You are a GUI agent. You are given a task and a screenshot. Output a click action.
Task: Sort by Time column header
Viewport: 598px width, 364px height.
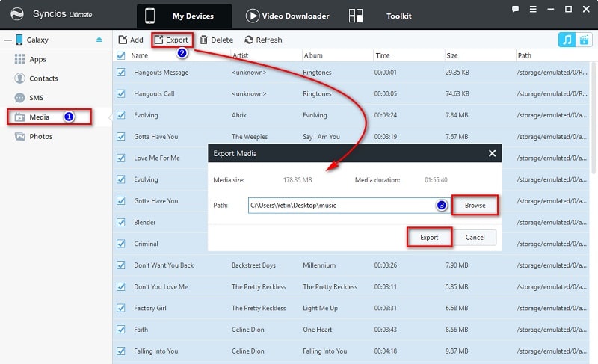(x=383, y=55)
